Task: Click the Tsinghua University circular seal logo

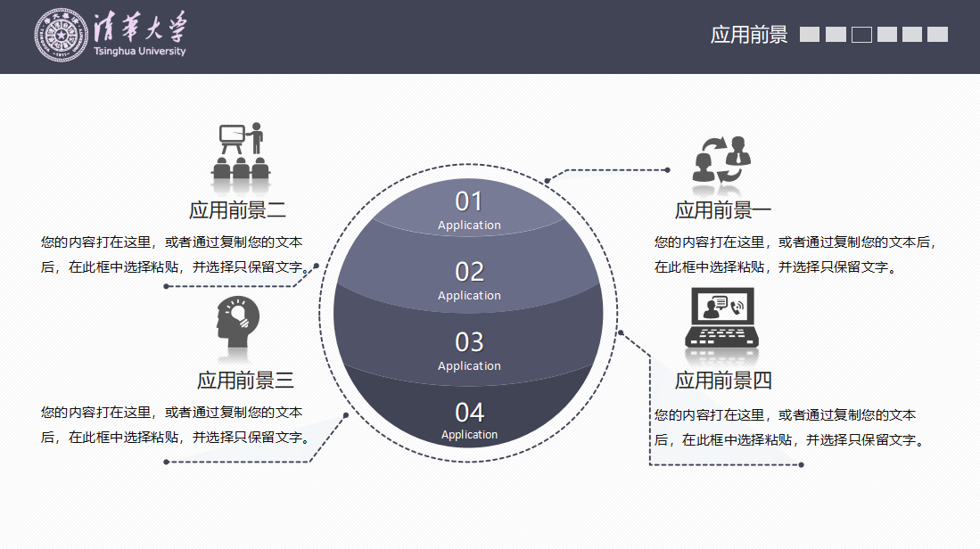Action: [62, 36]
